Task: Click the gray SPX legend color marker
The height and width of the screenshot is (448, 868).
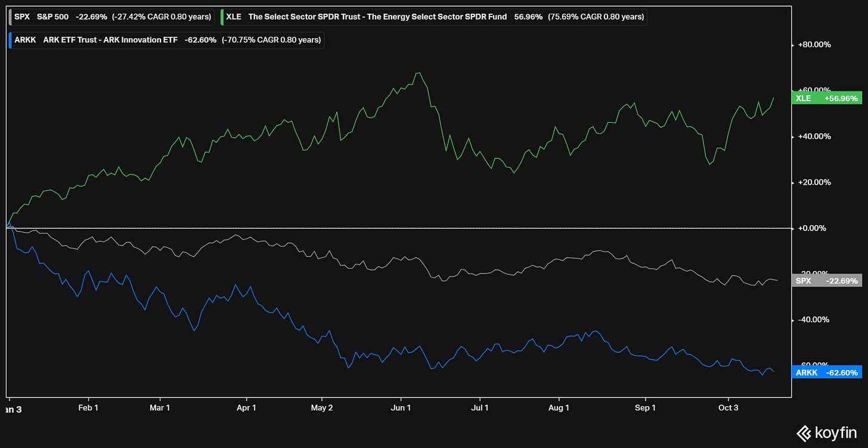Action: click(x=10, y=17)
